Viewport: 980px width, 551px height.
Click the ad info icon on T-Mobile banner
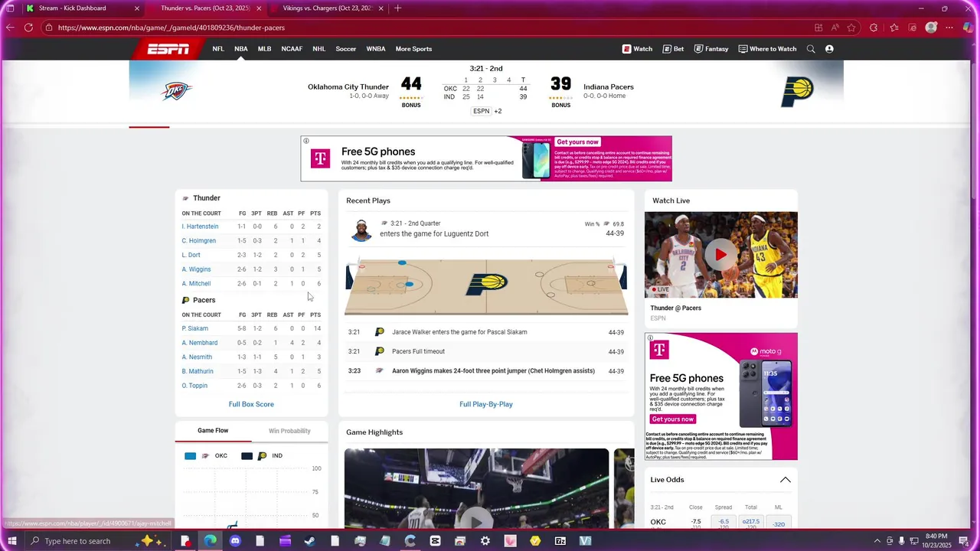pos(305,141)
